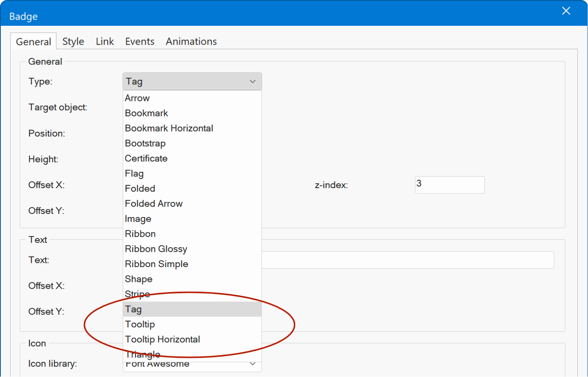This screenshot has height=377, width=588.
Task: Click the z-index input field
Action: pyautogui.click(x=449, y=185)
